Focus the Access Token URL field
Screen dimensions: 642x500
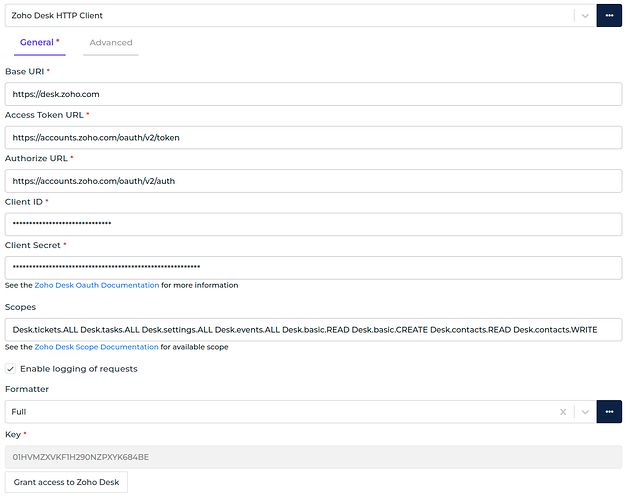(x=313, y=138)
